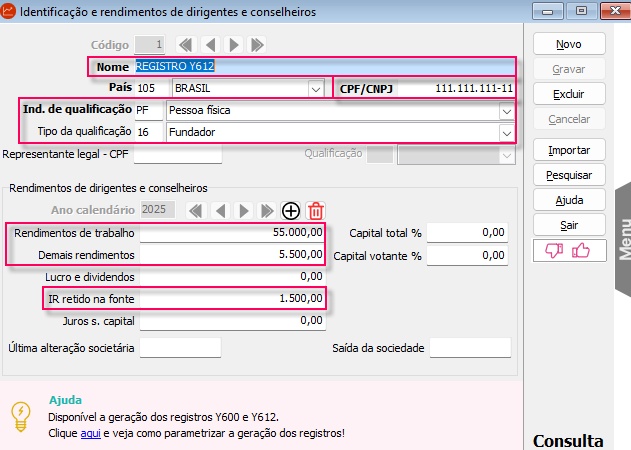This screenshot has height=450, width=631.
Task: Open Ajuda button in side panel
Action: (569, 200)
